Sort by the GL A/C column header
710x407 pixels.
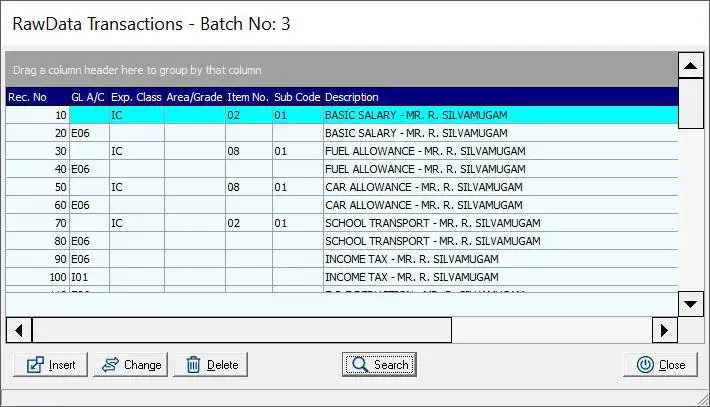tap(89, 97)
